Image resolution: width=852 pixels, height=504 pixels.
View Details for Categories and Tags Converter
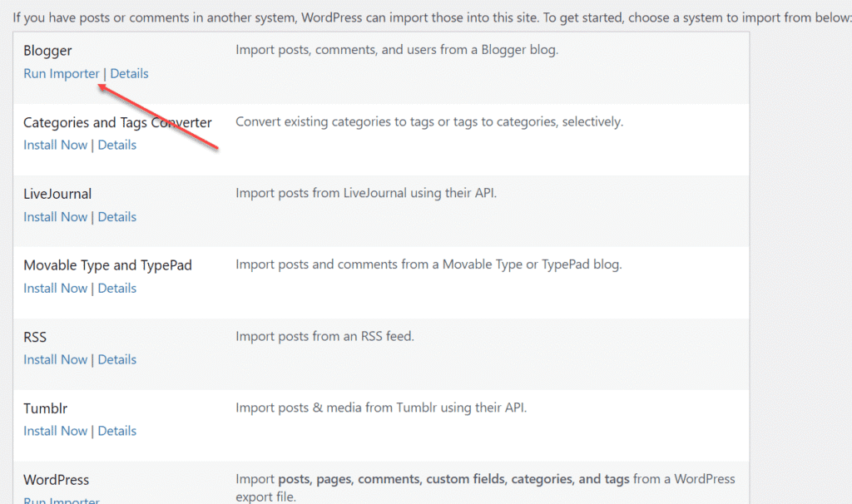click(116, 145)
